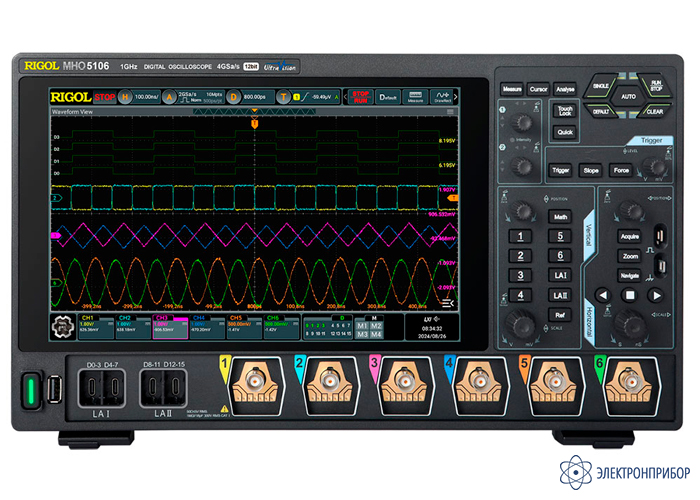Push the Force trigger key
Image resolution: width=700 pixels, height=500 pixels.
point(621,170)
